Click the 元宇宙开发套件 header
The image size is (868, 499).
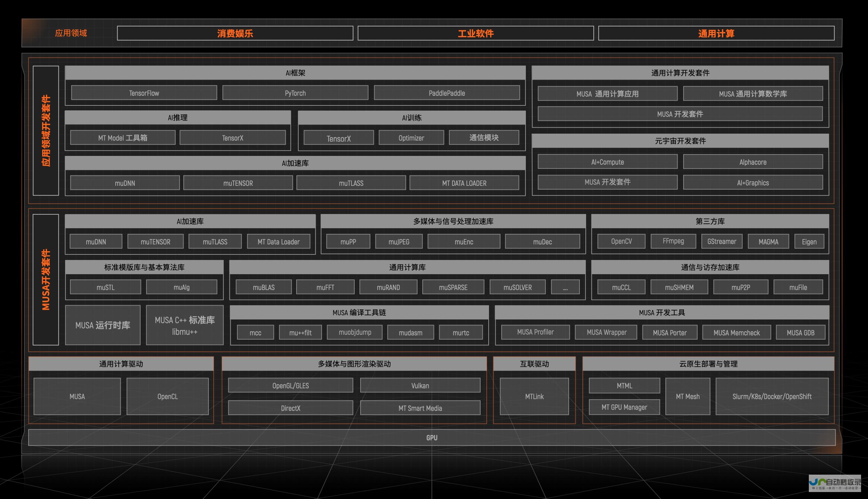tap(680, 141)
